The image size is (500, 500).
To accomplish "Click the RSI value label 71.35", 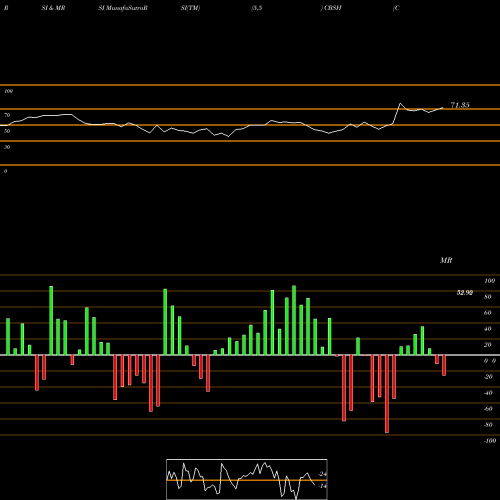I will click(460, 105).
